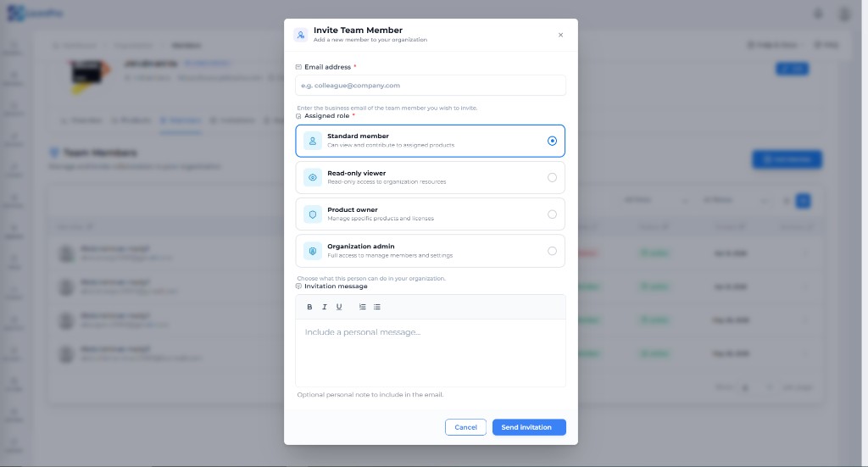Insert a numbered list in the message
Screen dimensions: 868x467
[x=362, y=307]
